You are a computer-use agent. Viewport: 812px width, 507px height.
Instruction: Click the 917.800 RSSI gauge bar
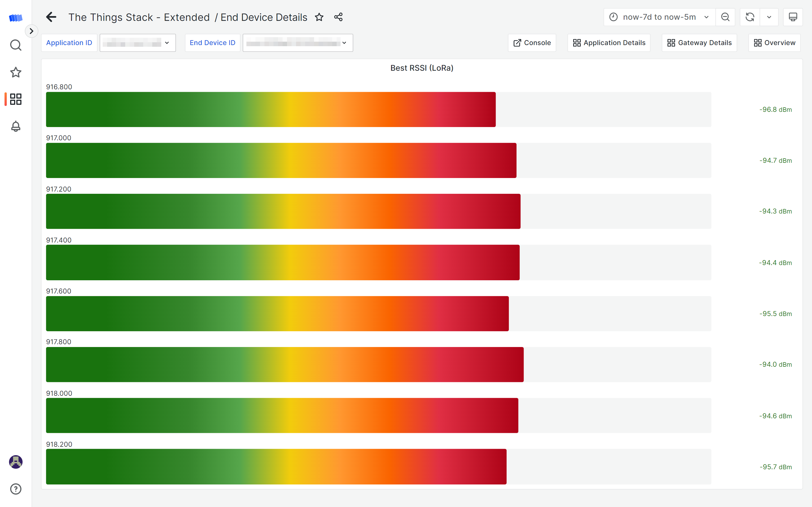[x=284, y=364]
